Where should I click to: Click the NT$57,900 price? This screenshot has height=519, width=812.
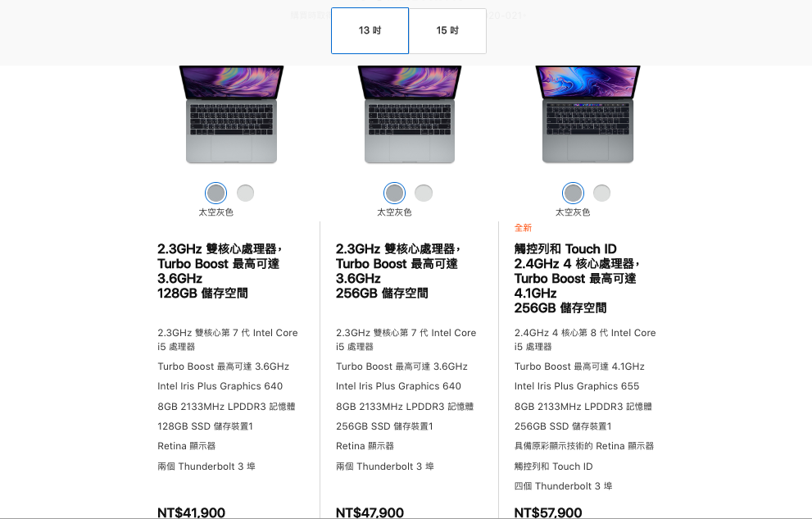tap(548, 512)
